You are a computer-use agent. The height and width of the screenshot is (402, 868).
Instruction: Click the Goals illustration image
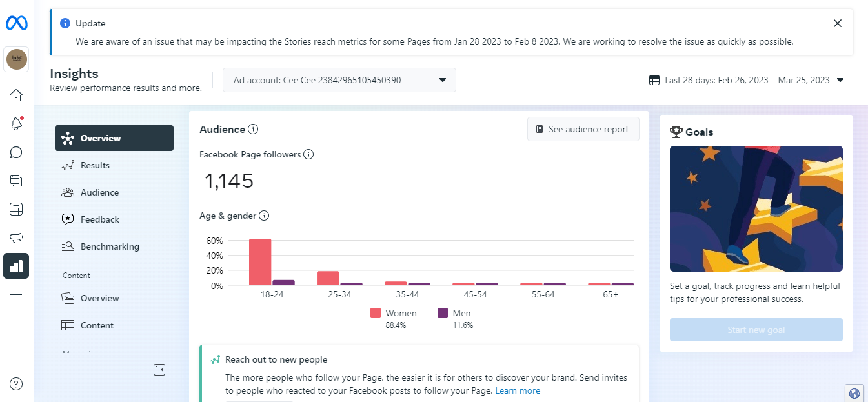coord(756,208)
